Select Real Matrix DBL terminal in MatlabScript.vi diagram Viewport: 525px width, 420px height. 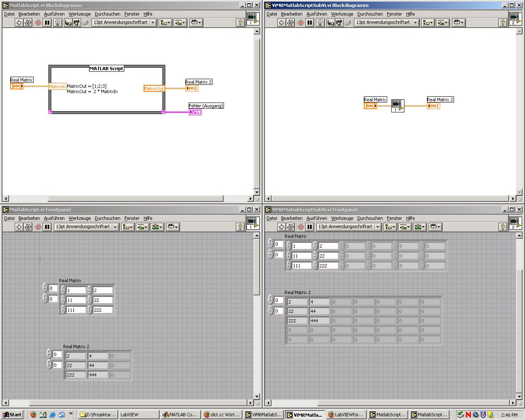[x=17, y=86]
